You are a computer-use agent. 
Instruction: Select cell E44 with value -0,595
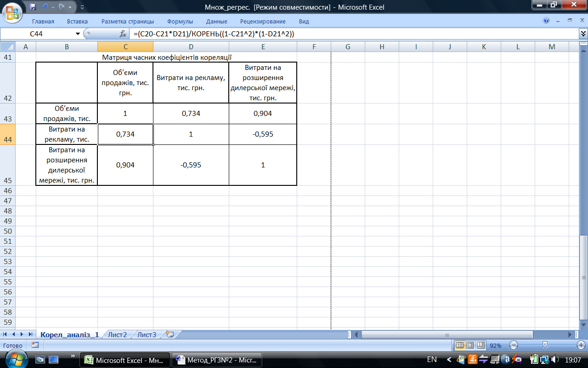tap(263, 134)
